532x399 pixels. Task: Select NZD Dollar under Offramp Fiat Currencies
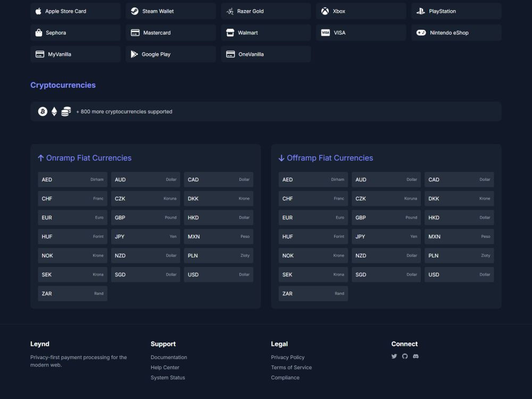386,255
